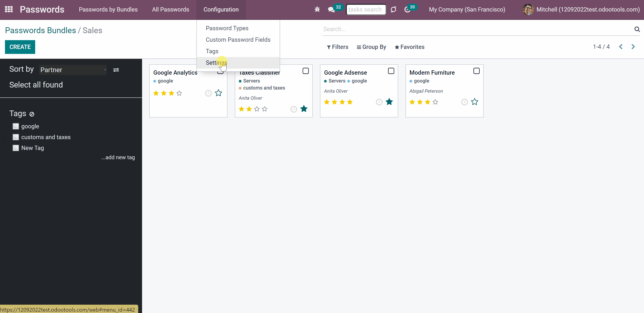
Task: Click the tasks search input field
Action: pos(366,9)
